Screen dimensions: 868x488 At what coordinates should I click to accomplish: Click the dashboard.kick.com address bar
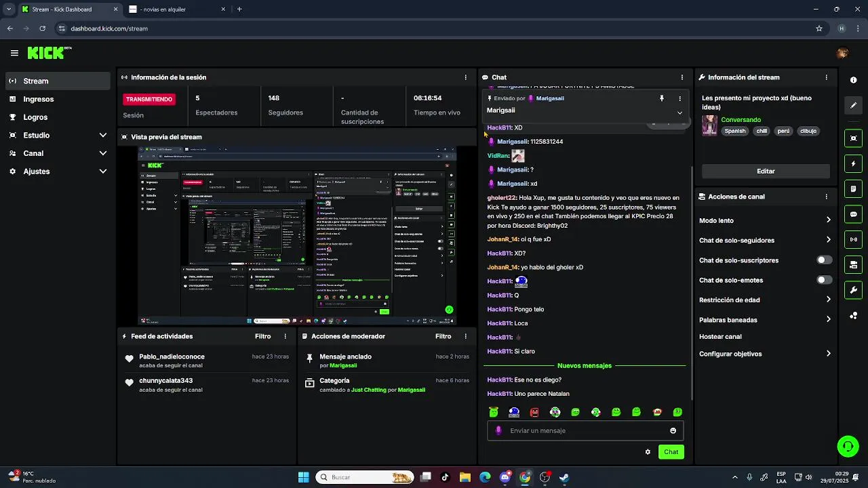(434, 28)
